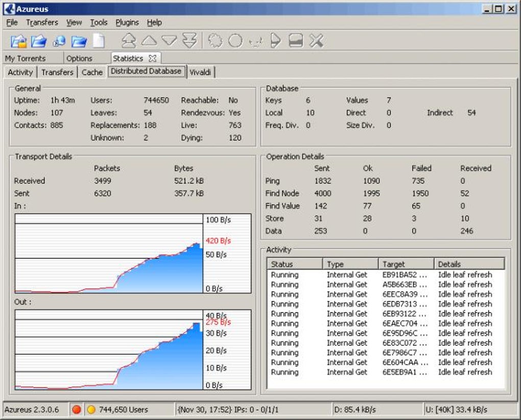The image size is (521, 420).
Task: Move torrent to top with double-up arrow
Action: pos(129,41)
